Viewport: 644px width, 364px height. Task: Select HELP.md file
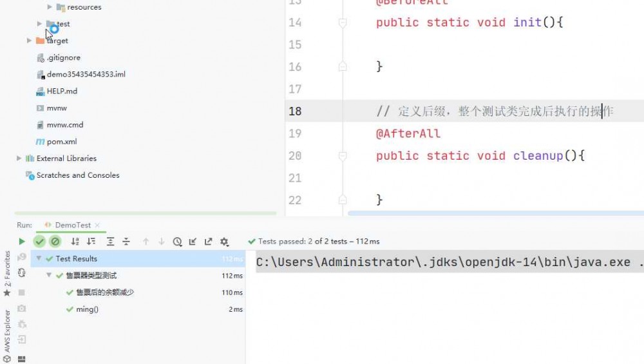[x=62, y=91]
